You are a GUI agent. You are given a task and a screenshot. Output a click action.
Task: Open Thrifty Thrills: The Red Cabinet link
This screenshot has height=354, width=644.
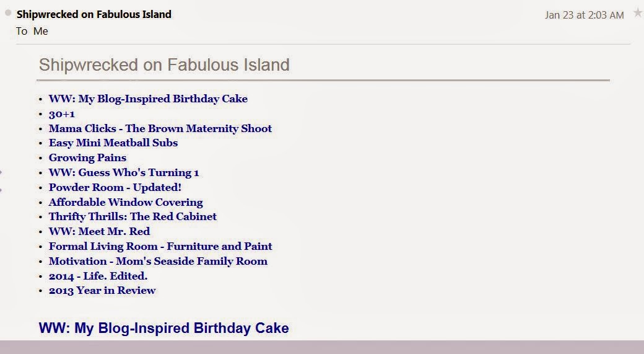[x=133, y=216]
